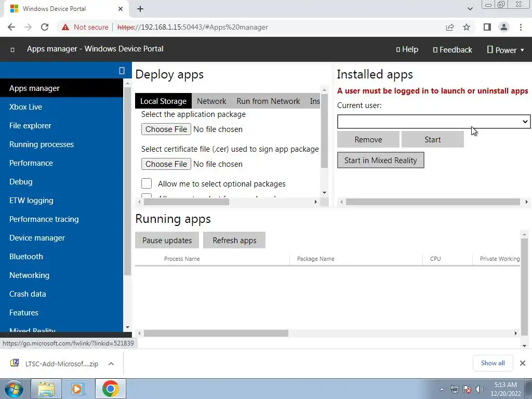Click the Remove installed app button
The height and width of the screenshot is (399, 532).
(x=368, y=139)
